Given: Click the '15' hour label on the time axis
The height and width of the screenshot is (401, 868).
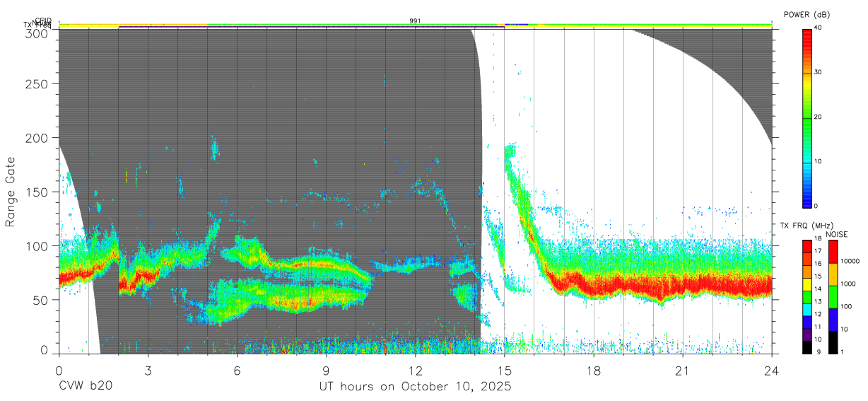Looking at the screenshot, I should coord(504,370).
